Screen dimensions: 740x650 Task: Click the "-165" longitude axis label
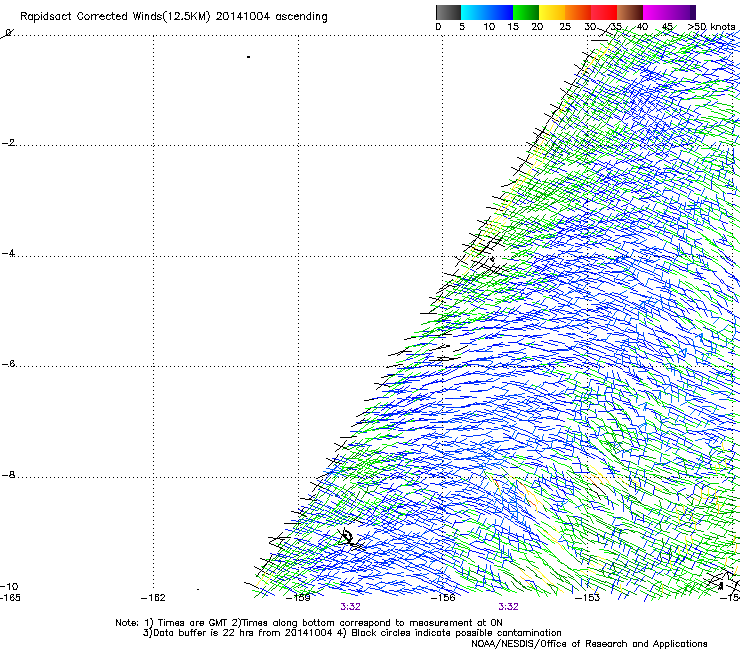(10, 598)
